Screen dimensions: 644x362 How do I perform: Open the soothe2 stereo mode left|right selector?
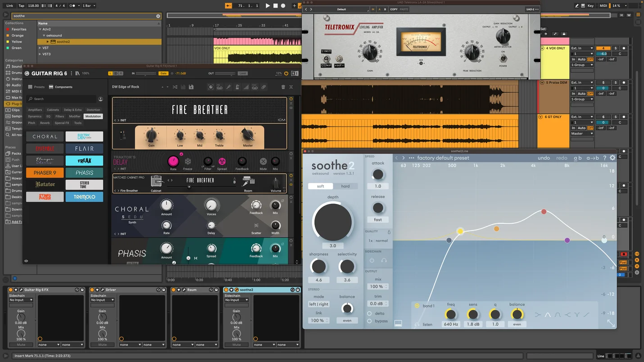click(319, 304)
